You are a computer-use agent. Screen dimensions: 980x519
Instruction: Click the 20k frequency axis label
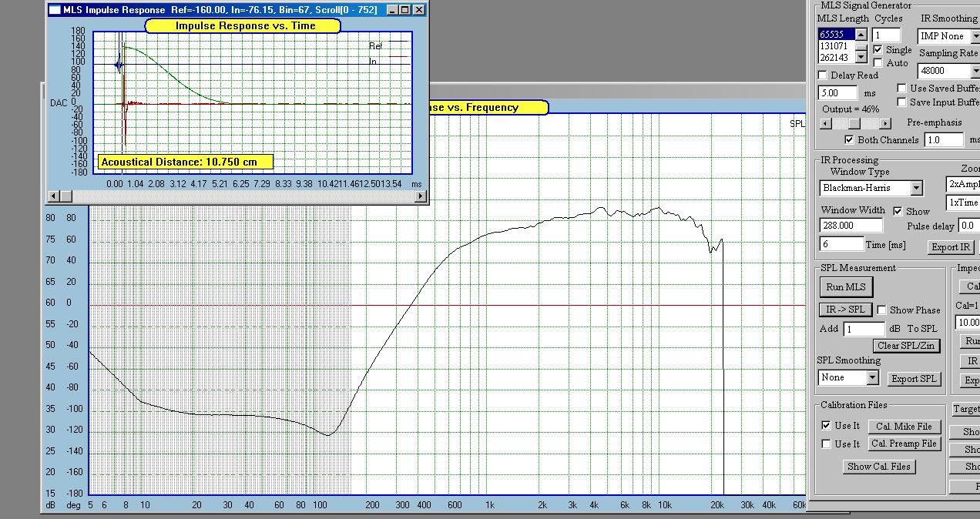[717, 505]
